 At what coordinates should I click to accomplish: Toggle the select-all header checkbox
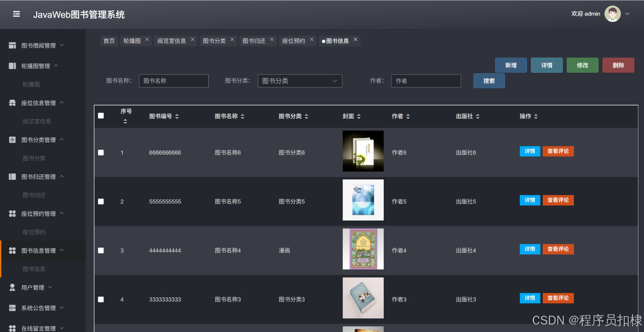pyautogui.click(x=101, y=116)
